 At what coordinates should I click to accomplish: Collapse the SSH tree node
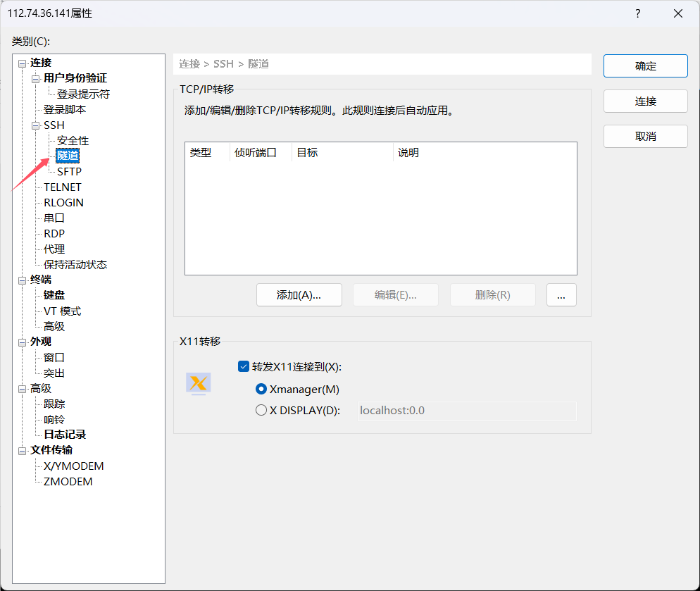pyautogui.click(x=35, y=125)
